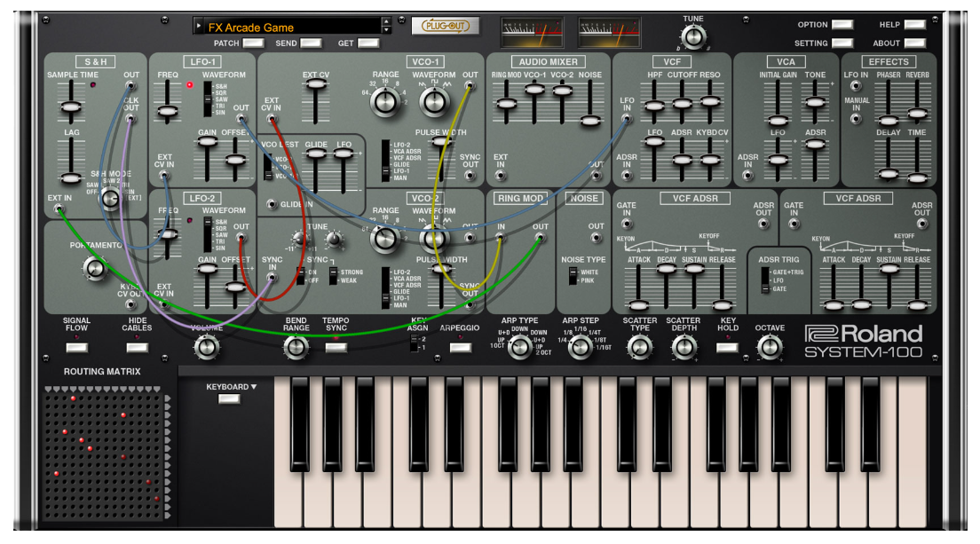Flip the VCO-2 STRONG/WEAK sync switch

click(333, 276)
